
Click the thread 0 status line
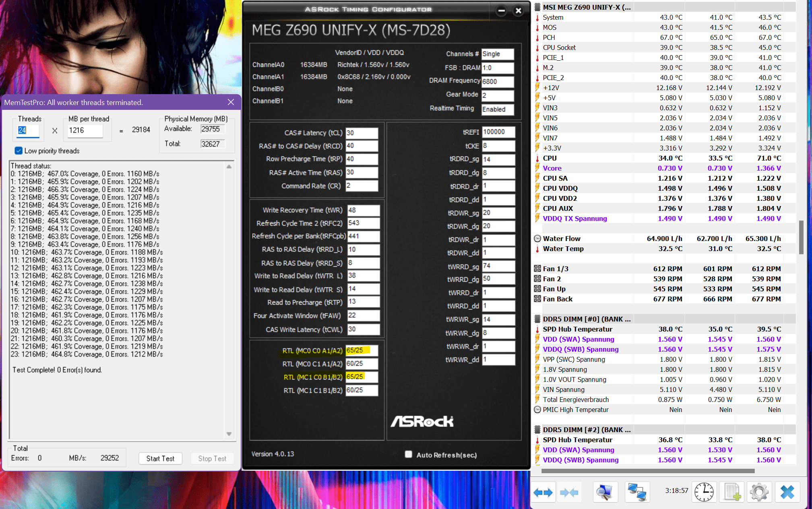pos(85,174)
